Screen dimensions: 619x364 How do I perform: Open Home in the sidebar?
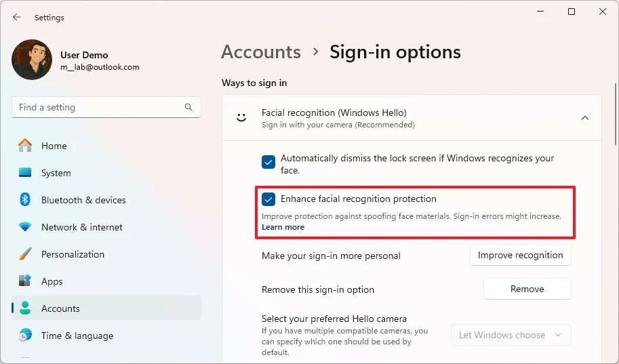pyautogui.click(x=106, y=145)
